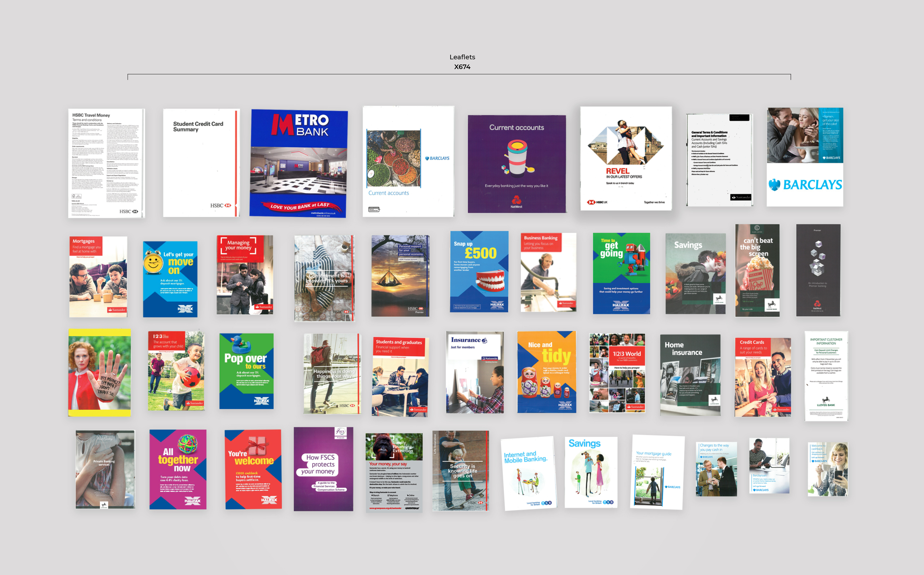Viewport: 924px width, 575px height.
Task: Click the X674 count label
Action: [462, 67]
